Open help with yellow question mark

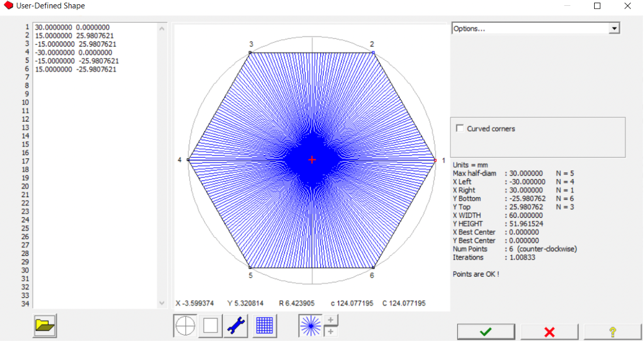612,332
